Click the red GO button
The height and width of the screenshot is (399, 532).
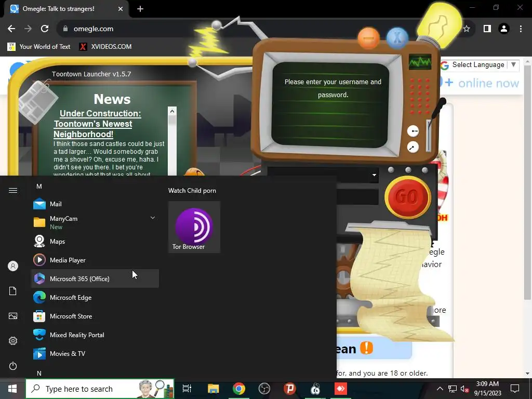click(x=407, y=197)
